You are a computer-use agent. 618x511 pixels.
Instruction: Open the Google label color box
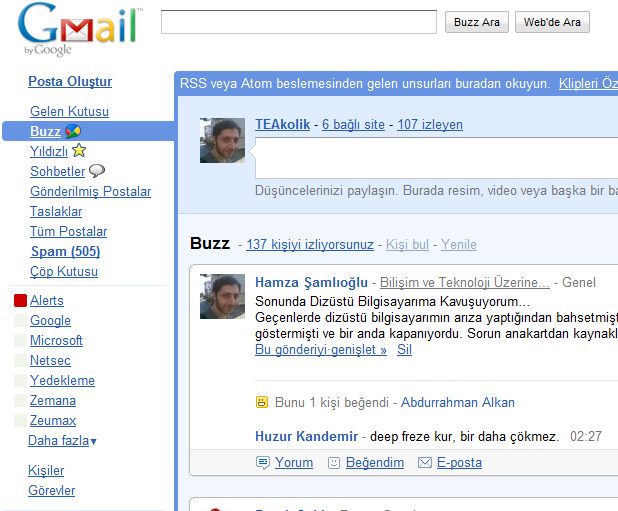(x=20, y=320)
